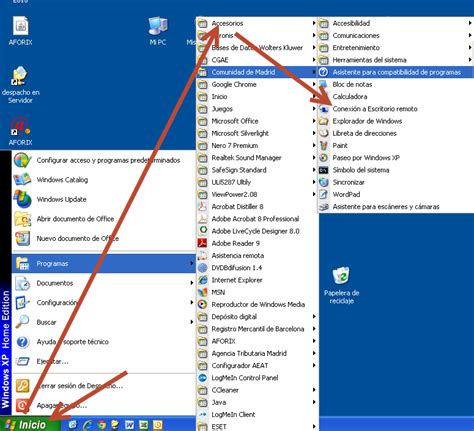Click the Internet Explorer program icon
This screenshot has height=431, width=474.
(203, 280)
